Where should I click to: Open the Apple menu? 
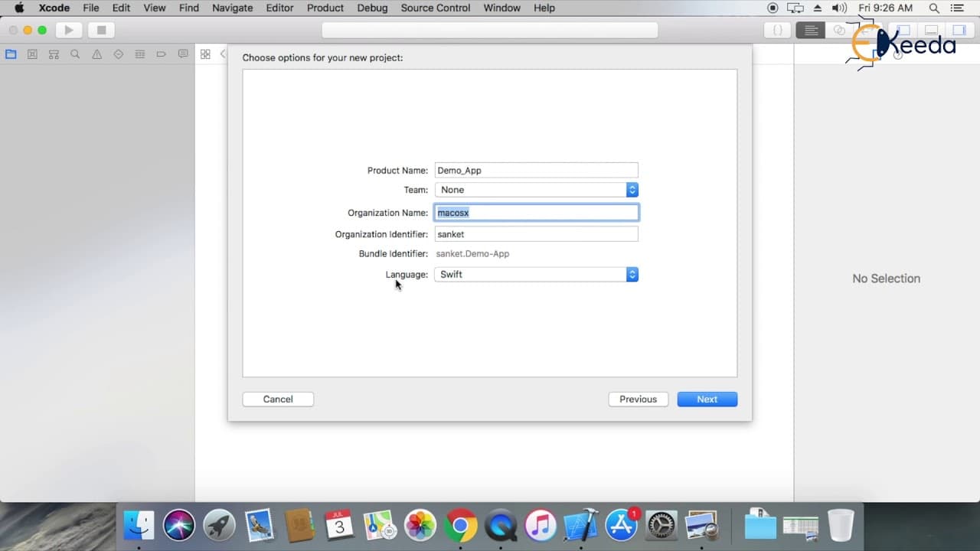19,8
